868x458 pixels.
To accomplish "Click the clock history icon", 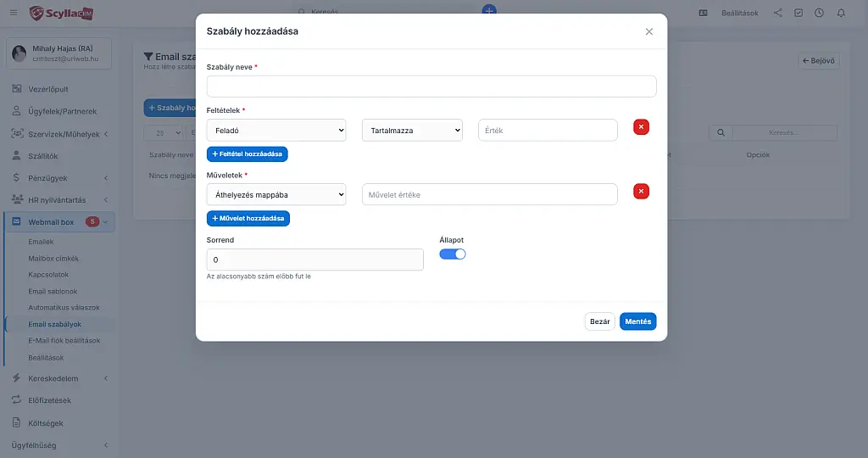I will point(819,13).
